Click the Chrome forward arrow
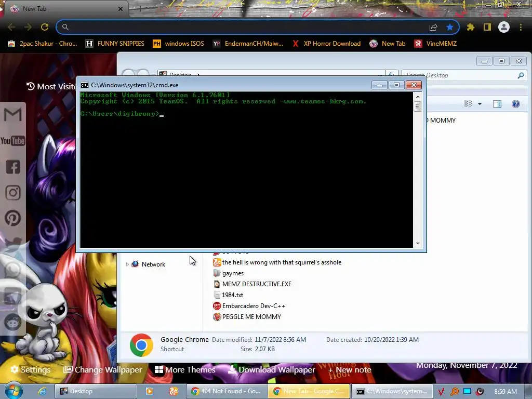 pos(28,27)
